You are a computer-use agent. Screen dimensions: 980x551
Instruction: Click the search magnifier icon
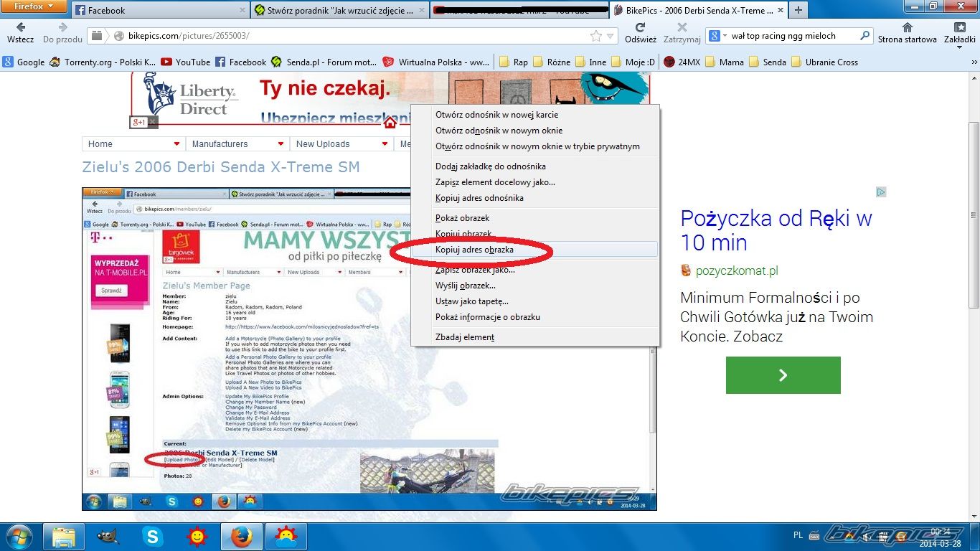865,36
